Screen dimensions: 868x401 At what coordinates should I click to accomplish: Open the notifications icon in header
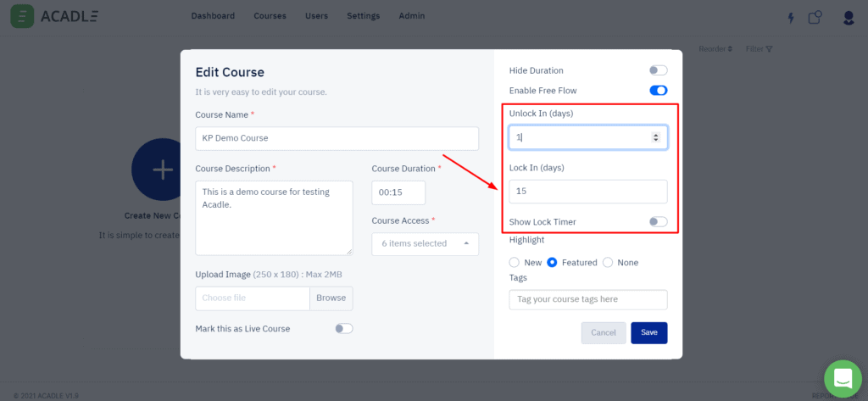click(815, 17)
